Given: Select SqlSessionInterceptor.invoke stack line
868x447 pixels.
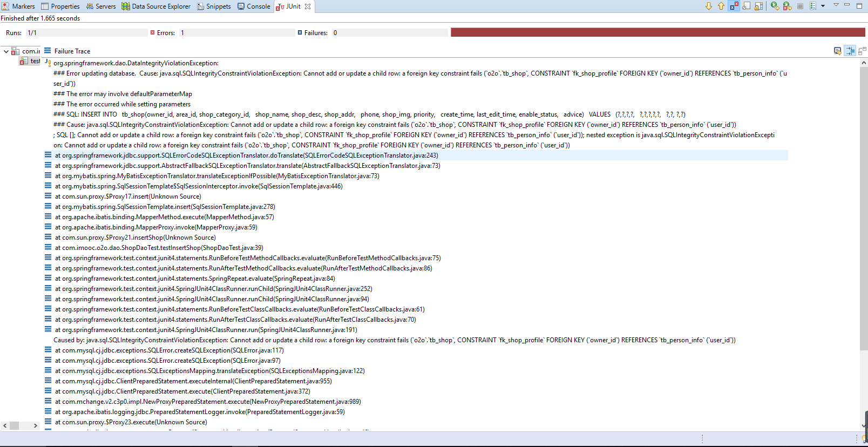Looking at the screenshot, I should pyautogui.click(x=199, y=186).
